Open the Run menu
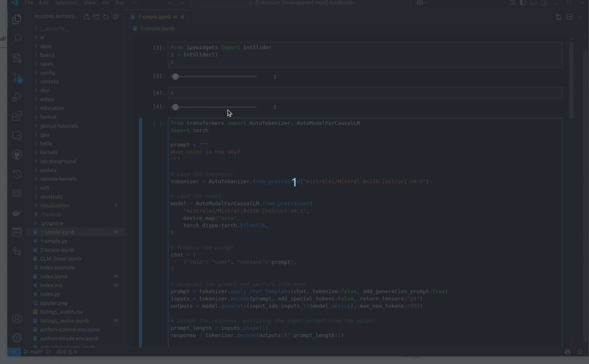The width and height of the screenshot is (589, 364). point(120,3)
